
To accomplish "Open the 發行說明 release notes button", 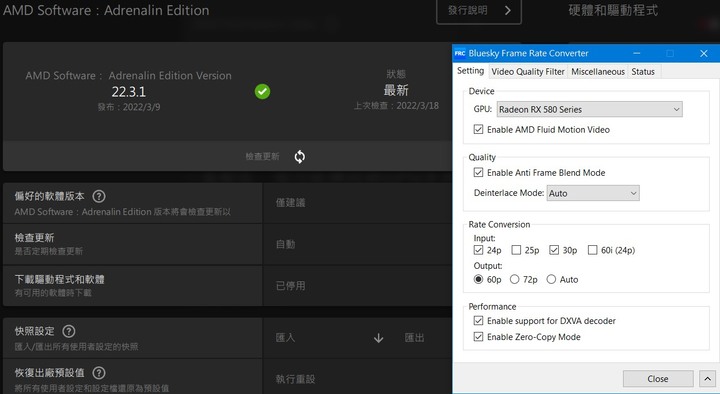I will 478,11.
